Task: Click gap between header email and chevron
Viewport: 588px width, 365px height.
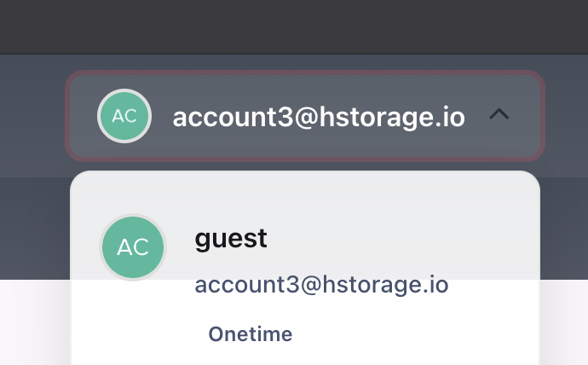Action: [477, 116]
